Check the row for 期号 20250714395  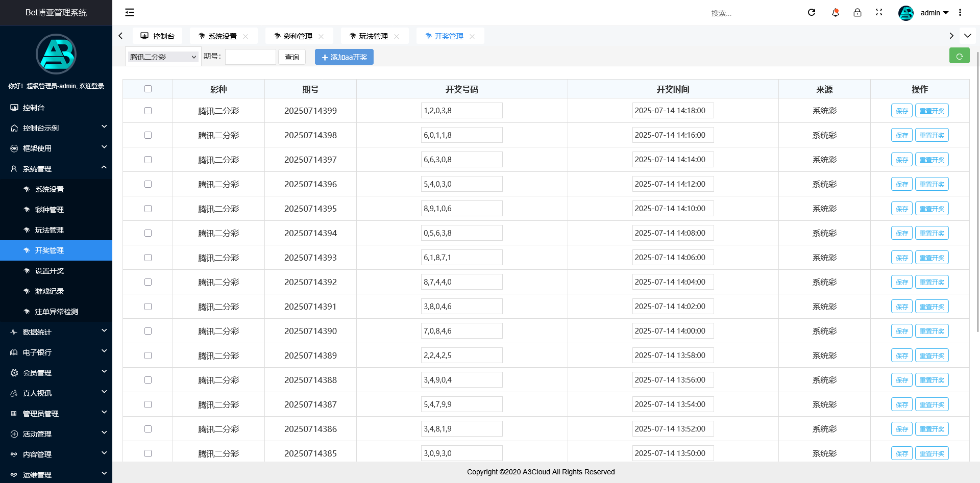(148, 209)
